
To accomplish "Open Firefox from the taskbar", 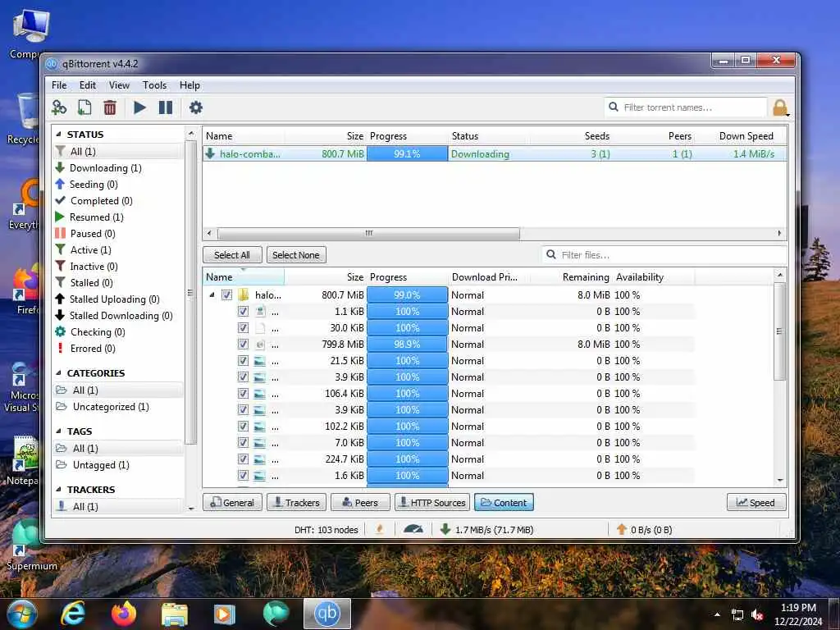I will pos(124,614).
